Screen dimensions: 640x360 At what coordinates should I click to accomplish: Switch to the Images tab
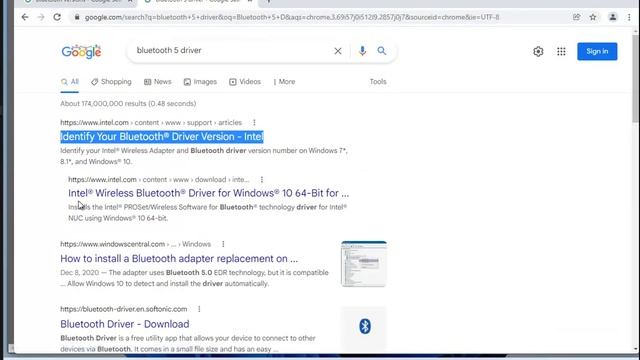pos(200,82)
